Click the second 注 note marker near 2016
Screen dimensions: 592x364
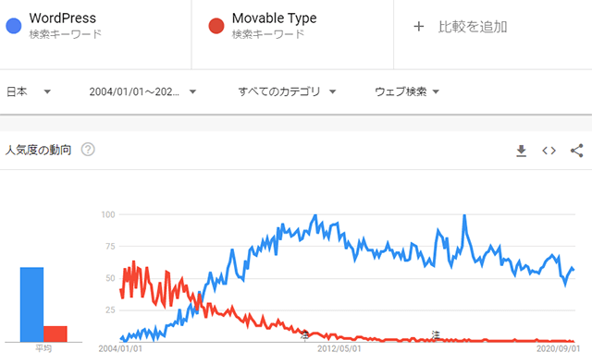436,335
